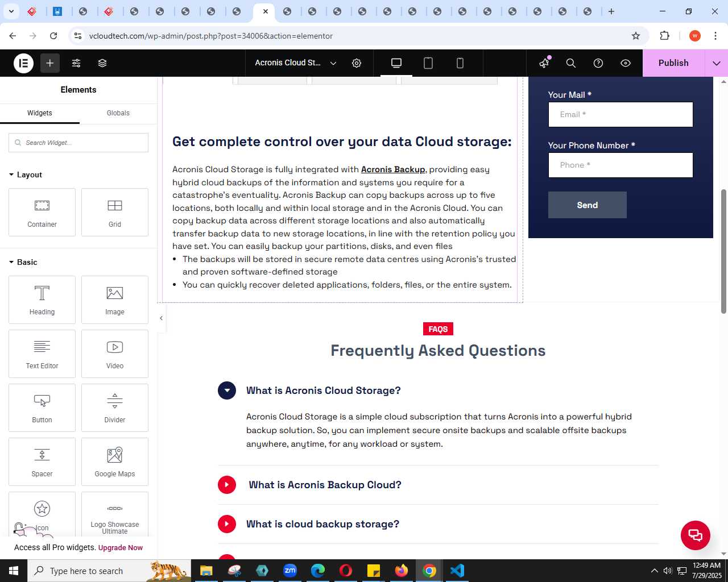Click the Email input field
This screenshot has height=582, width=728.
[x=621, y=115]
